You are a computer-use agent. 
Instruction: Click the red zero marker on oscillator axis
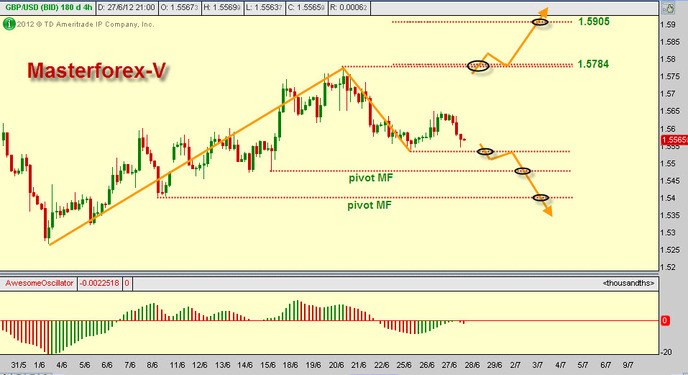(x=664, y=321)
